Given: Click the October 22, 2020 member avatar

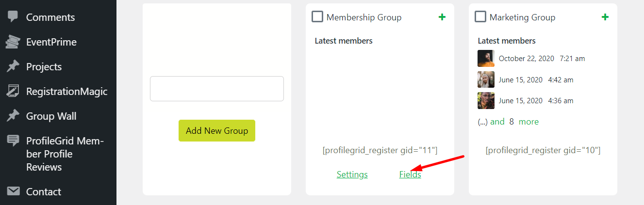Looking at the screenshot, I should [486, 58].
